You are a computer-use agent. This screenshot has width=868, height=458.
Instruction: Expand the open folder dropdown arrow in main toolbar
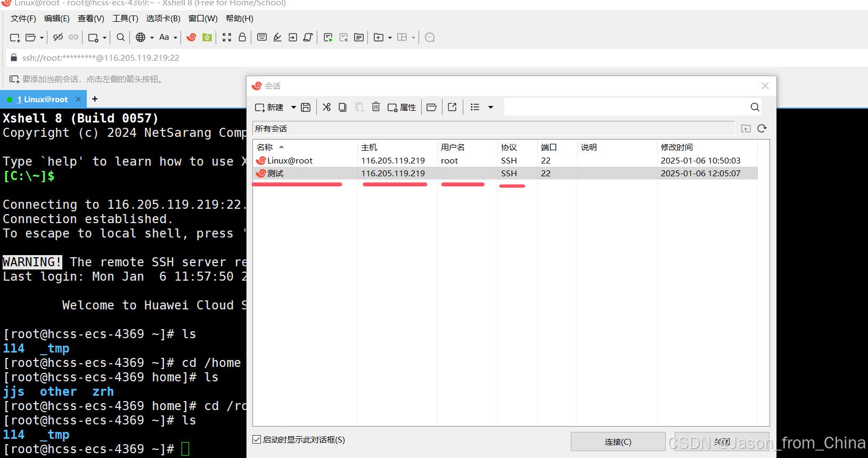[42, 37]
